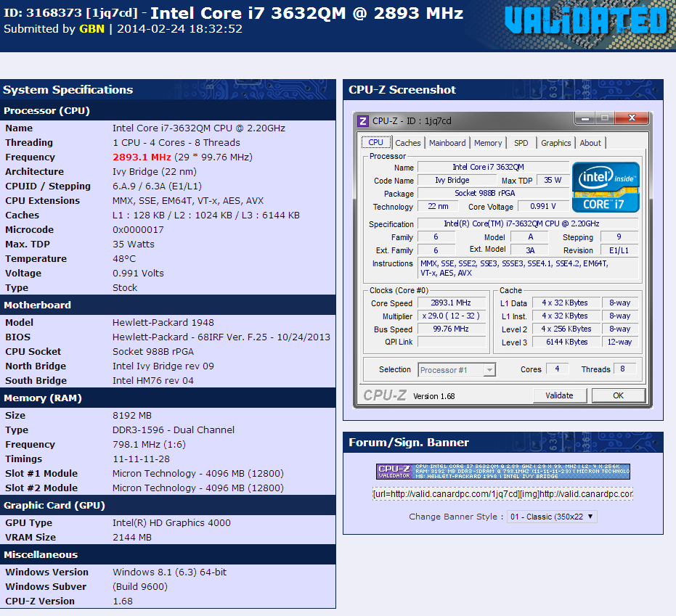This screenshot has width=676, height=616.
Task: Click the Threads count 8 field
Action: (624, 369)
